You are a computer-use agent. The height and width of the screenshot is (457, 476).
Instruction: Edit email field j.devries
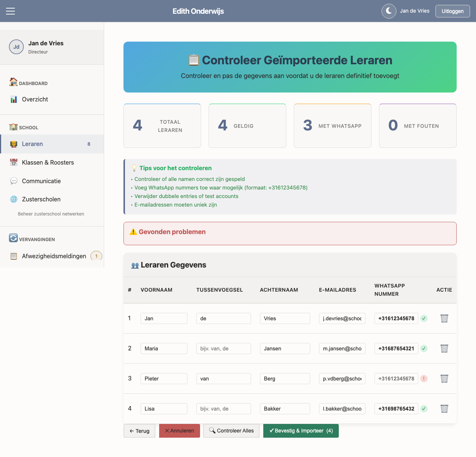pos(342,318)
